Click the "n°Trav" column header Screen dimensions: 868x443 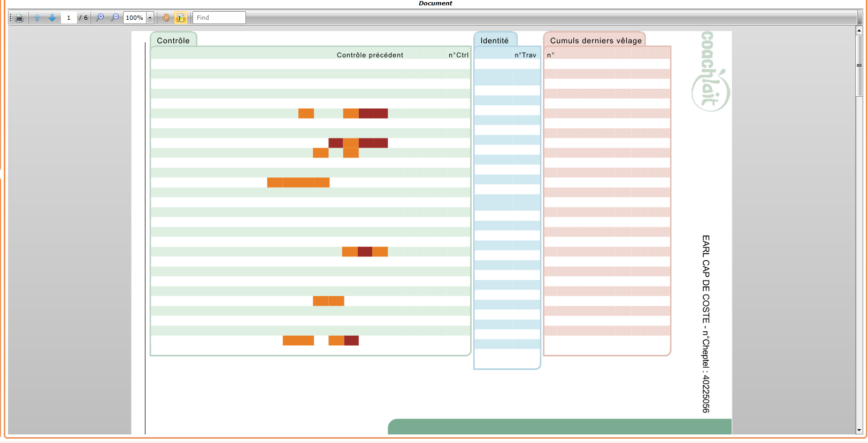pos(525,55)
